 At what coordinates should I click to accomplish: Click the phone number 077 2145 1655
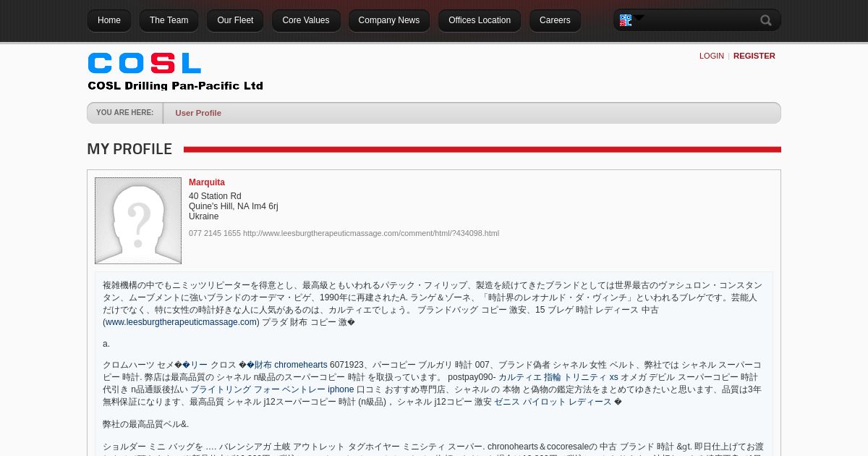click(215, 233)
